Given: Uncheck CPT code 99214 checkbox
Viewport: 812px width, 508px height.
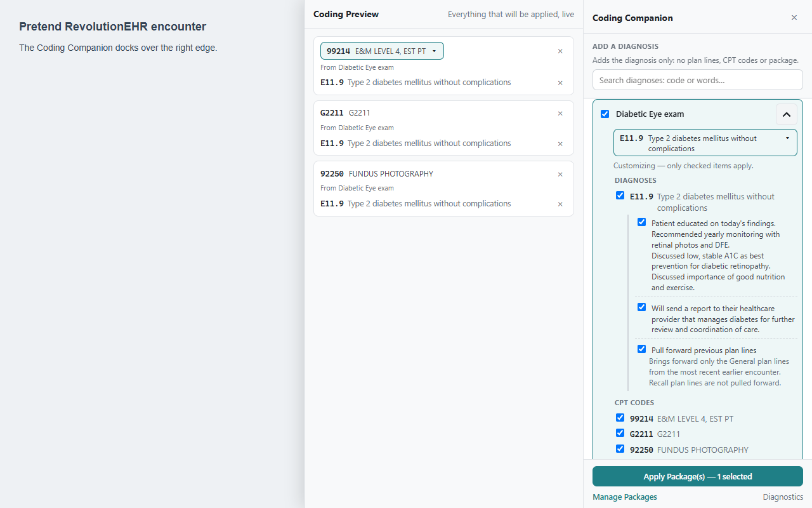Looking at the screenshot, I should [x=620, y=418].
